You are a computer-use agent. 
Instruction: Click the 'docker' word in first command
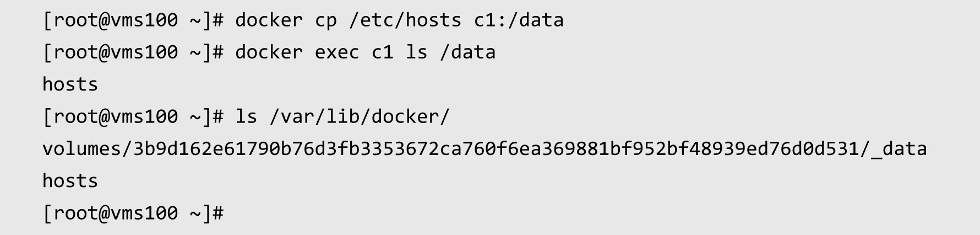point(269,20)
